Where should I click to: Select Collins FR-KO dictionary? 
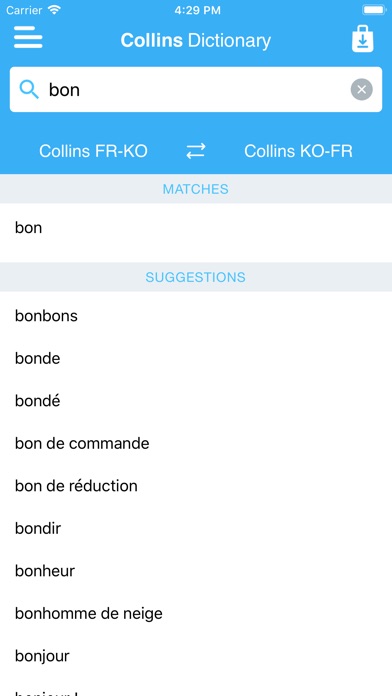pos(93,151)
